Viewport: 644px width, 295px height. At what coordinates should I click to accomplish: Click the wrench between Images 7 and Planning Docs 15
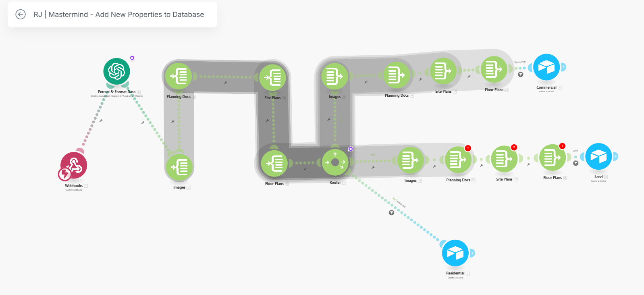click(172, 121)
